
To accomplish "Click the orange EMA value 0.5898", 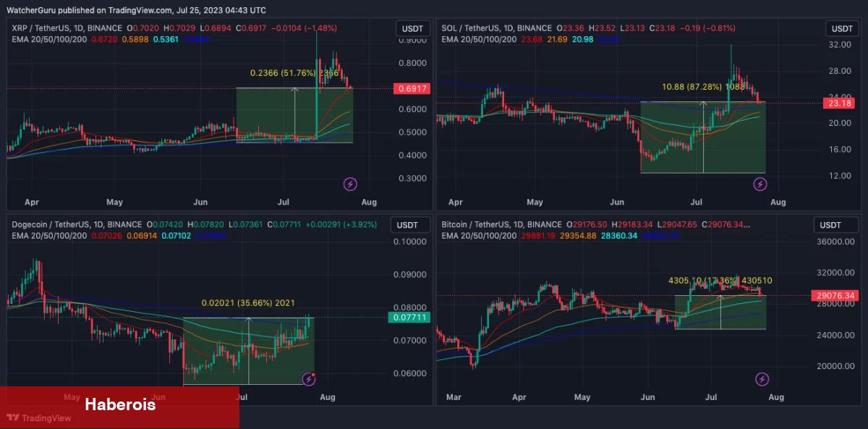I will tap(135, 38).
